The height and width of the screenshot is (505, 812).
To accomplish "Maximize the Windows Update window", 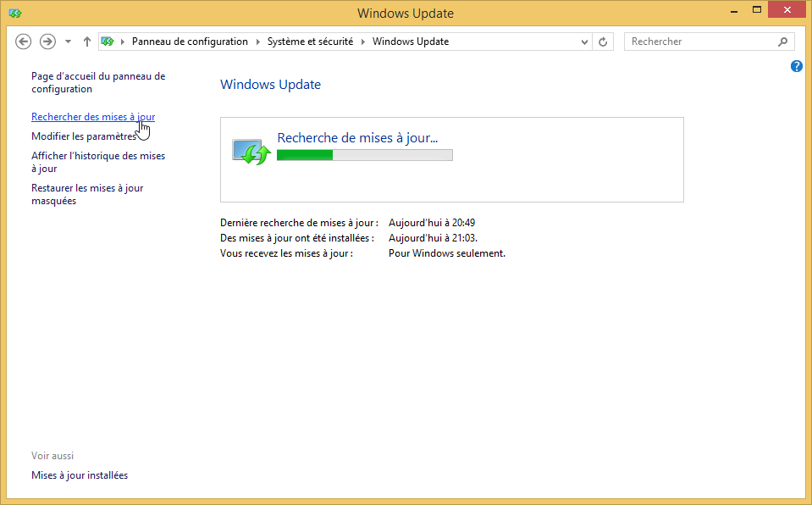I will [x=757, y=10].
